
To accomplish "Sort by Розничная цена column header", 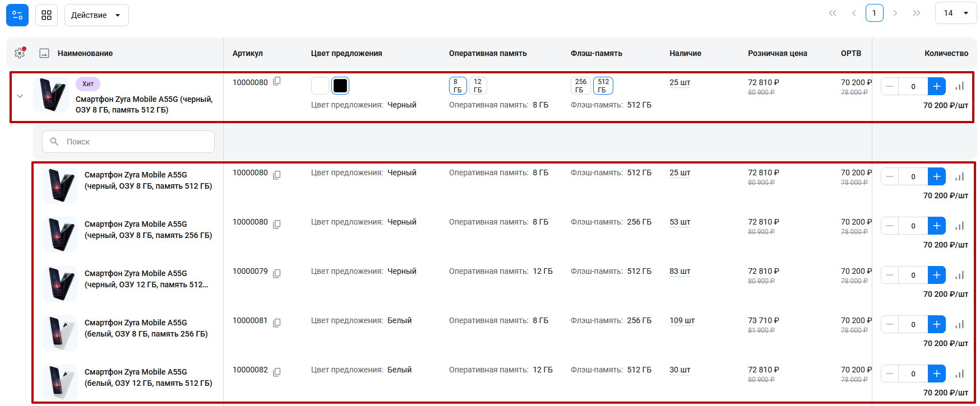I will 777,53.
